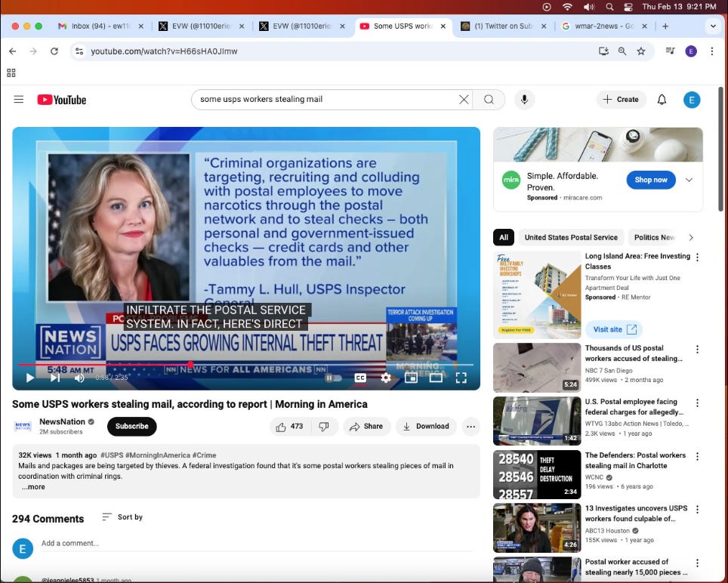The image size is (728, 583).
Task: Skip to next video in player
Action: (x=55, y=378)
